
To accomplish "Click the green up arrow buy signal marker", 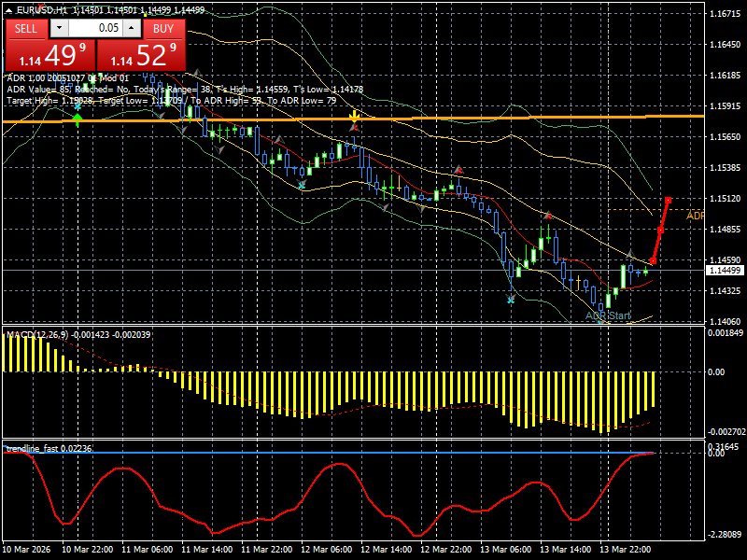I will click(77, 118).
